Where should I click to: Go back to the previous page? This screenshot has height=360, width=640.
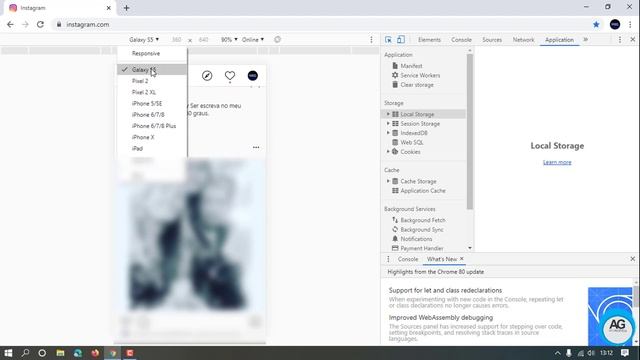pyautogui.click(x=10, y=24)
